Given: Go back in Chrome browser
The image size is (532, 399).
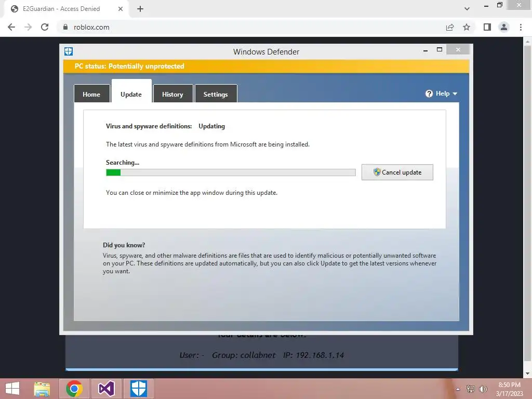Looking at the screenshot, I should [x=11, y=27].
